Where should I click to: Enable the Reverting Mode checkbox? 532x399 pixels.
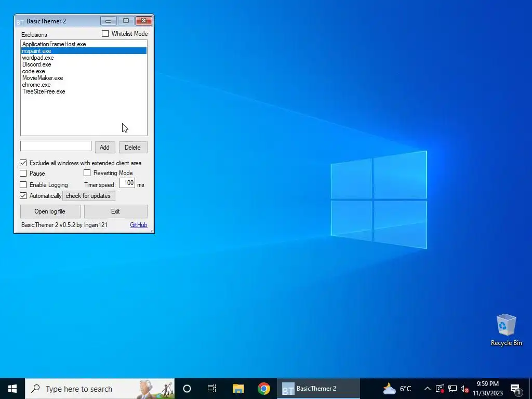point(87,172)
